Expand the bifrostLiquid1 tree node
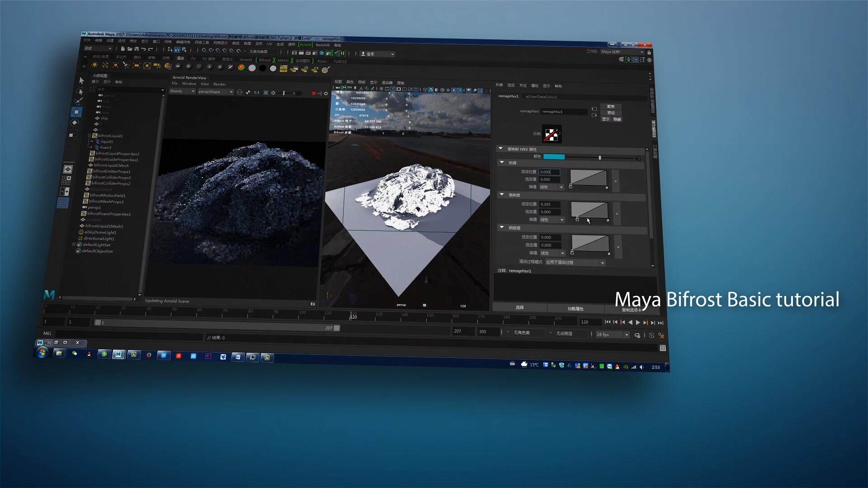Image resolution: width=868 pixels, height=488 pixels. (90, 136)
